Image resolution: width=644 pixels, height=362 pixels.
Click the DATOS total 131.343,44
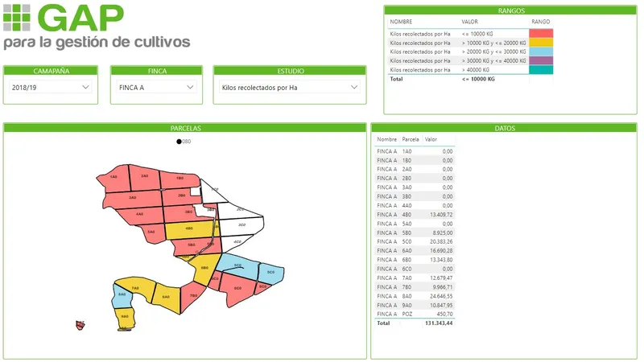[x=439, y=323]
